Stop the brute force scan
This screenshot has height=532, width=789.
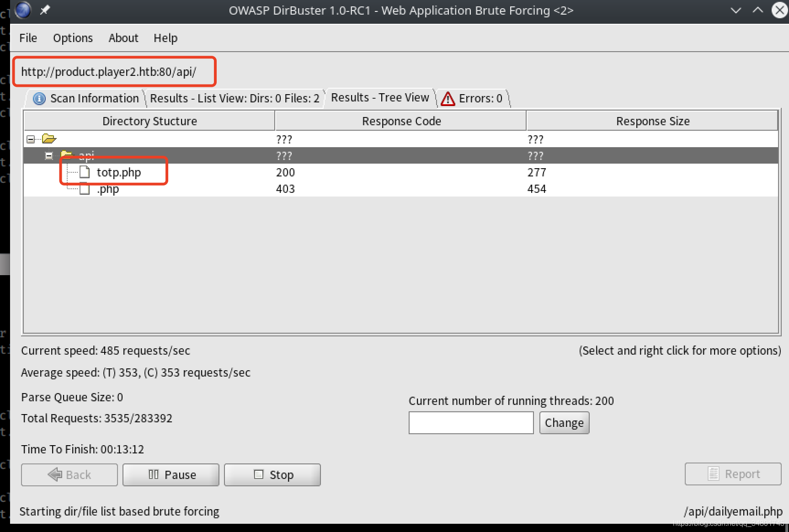coord(272,475)
